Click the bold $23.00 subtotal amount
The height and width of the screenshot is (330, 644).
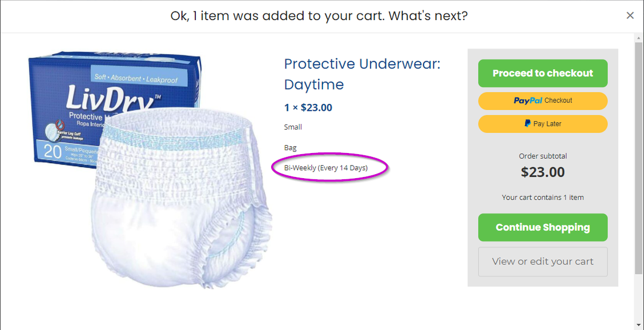tap(542, 172)
